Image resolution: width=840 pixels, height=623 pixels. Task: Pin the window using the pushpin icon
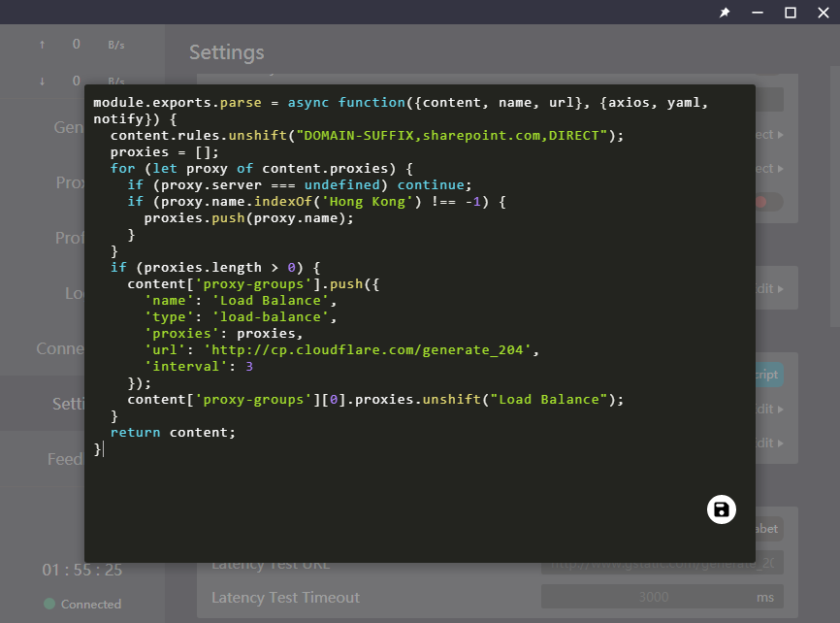[x=725, y=13]
